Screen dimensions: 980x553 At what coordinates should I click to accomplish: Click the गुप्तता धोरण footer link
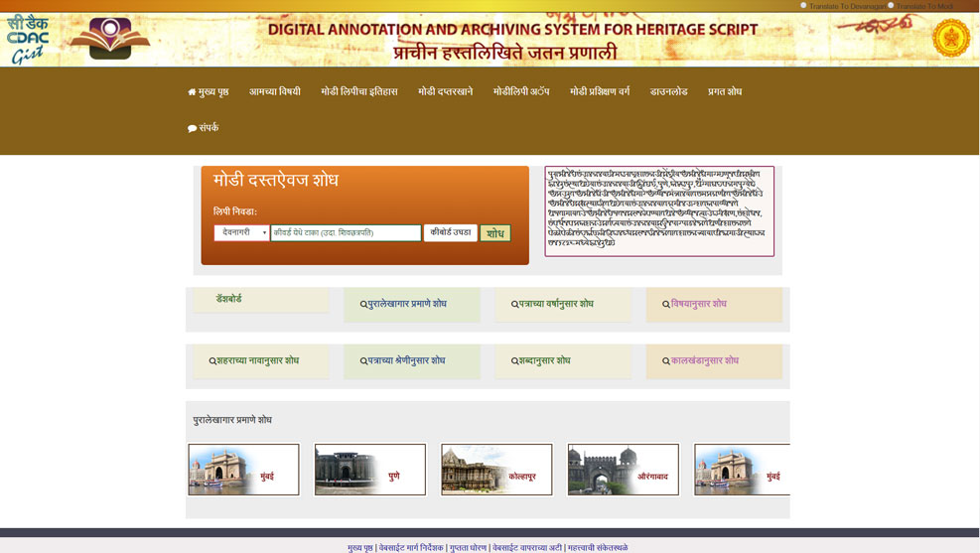coord(467,547)
